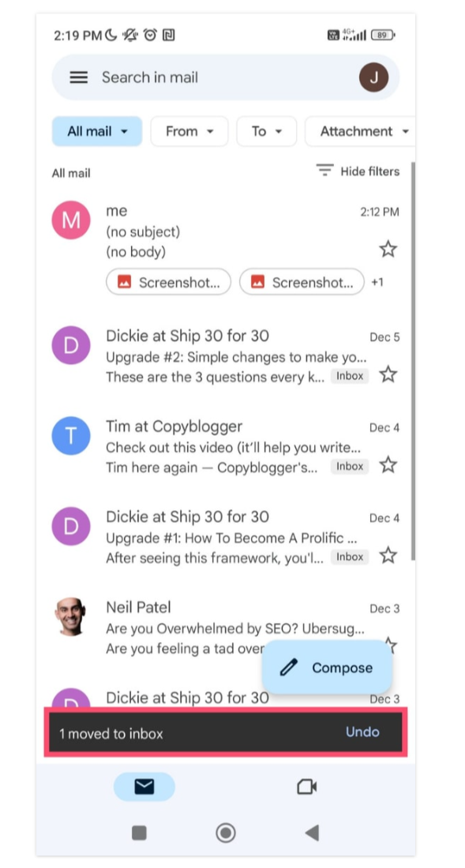Star the Upgrade #1 Dickie email
The image size is (465, 868).
coord(388,554)
